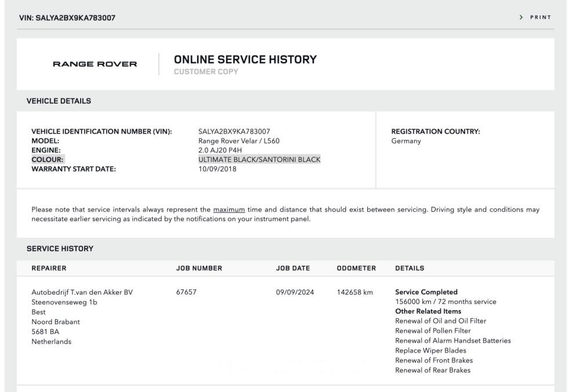Click the underlined word 'maximum'
The height and width of the screenshot is (392, 580).
coord(229,209)
